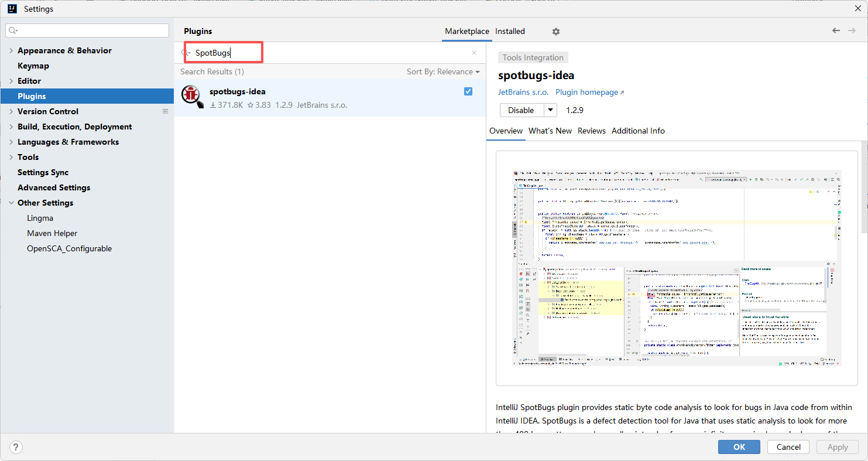Click version 1.2.9 next to Disable

(575, 110)
